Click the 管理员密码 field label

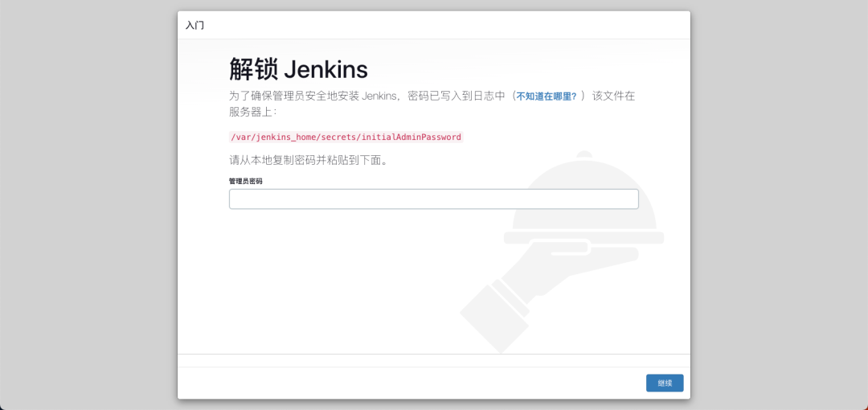tap(246, 181)
